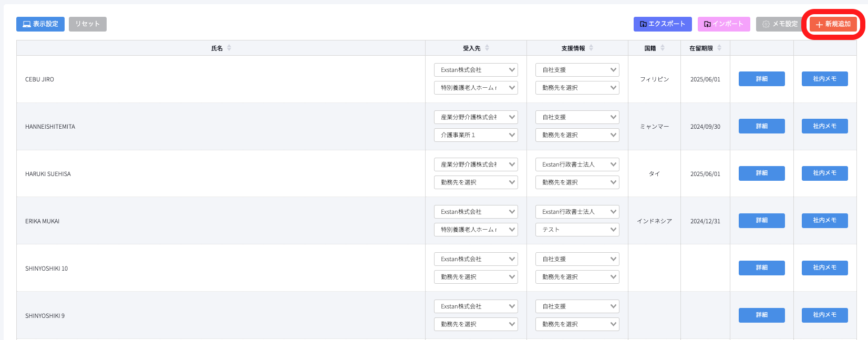The width and height of the screenshot is (868, 340).
Task: Click the gear icon on メモ設定
Action: (x=766, y=24)
